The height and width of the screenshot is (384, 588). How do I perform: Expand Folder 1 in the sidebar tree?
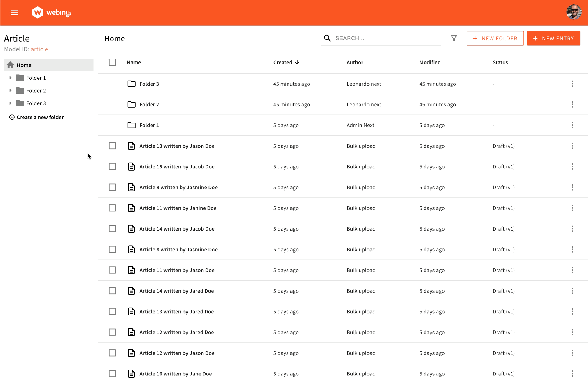(x=11, y=78)
